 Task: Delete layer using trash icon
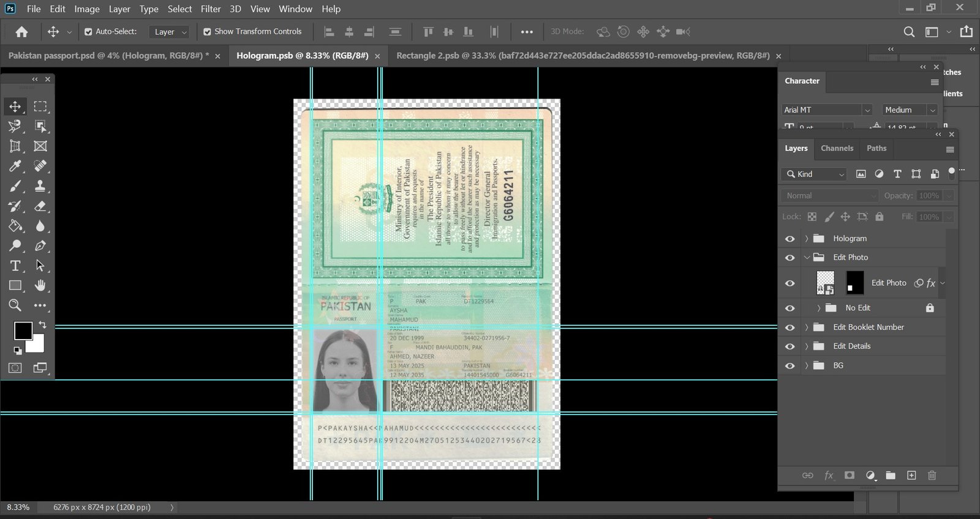tap(932, 476)
